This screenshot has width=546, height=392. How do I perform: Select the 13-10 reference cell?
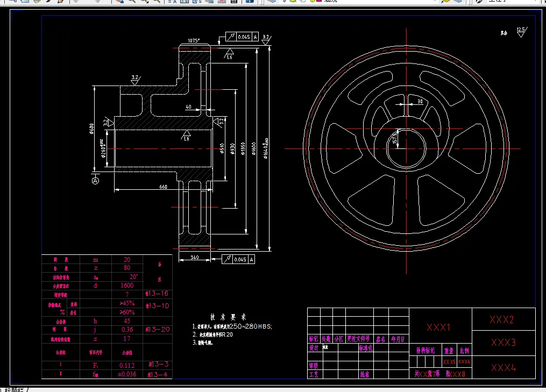click(158, 305)
